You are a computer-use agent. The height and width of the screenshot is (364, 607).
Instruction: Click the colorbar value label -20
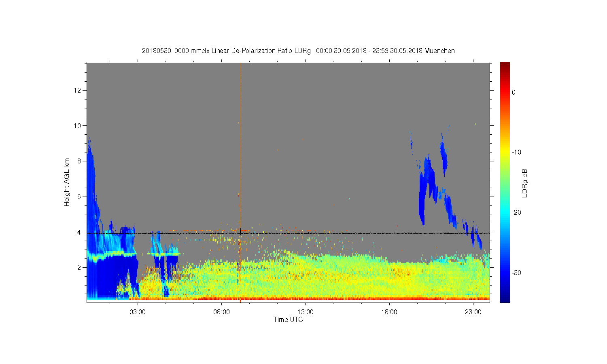[516, 213]
